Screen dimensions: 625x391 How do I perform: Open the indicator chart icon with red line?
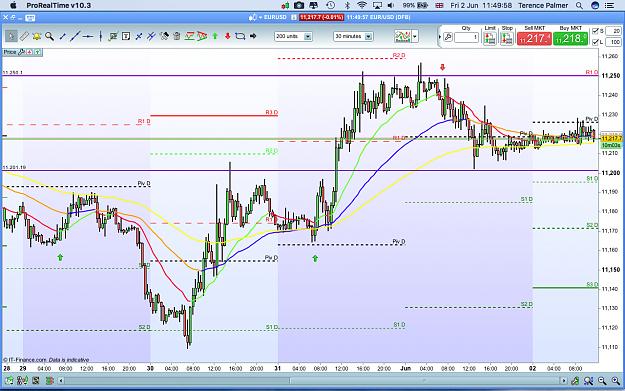189,36
